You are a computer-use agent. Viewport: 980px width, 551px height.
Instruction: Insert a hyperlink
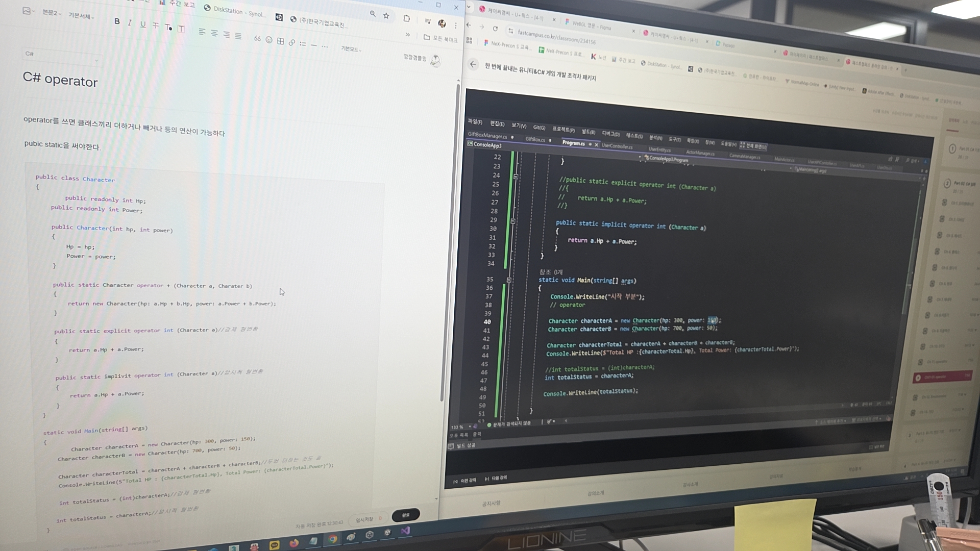(x=291, y=42)
